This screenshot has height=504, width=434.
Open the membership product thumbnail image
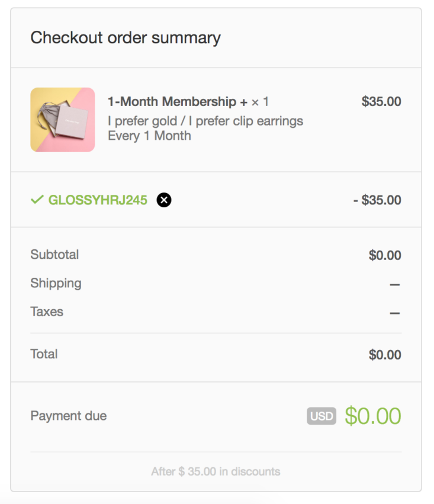coord(63,120)
